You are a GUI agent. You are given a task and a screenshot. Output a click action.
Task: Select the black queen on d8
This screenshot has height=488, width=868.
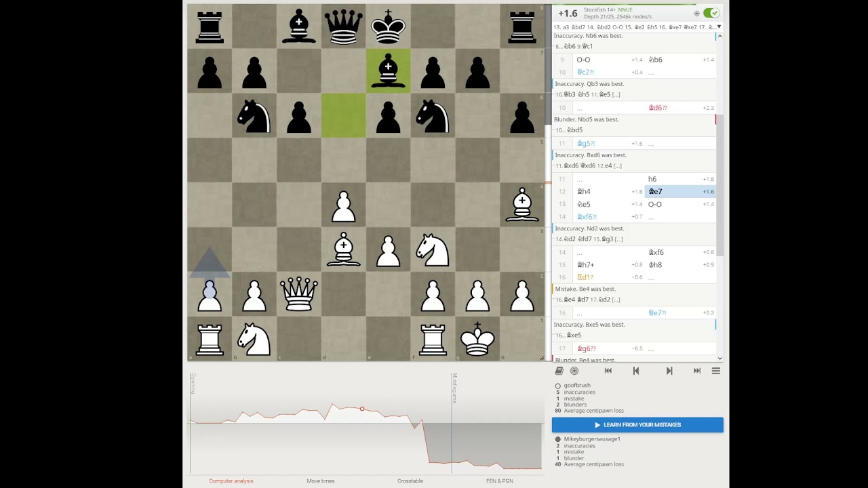[343, 26]
